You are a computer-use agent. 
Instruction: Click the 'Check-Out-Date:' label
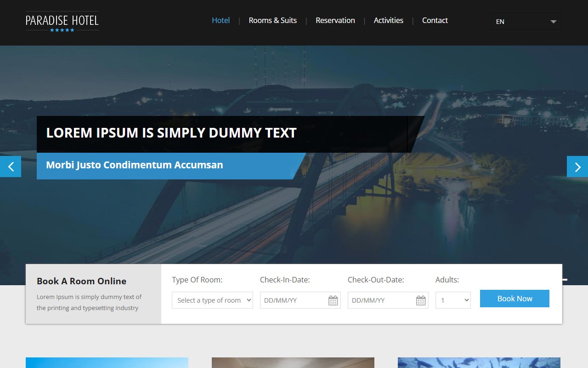click(x=376, y=280)
